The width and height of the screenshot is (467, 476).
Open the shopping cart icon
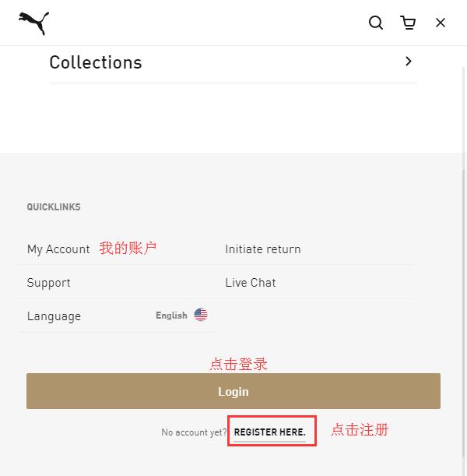(408, 23)
